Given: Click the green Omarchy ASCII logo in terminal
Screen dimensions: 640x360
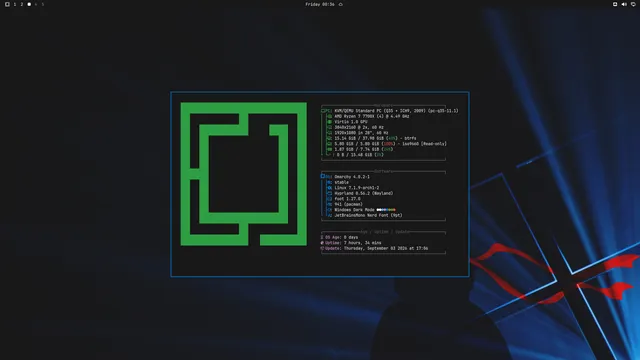Looking at the screenshot, I should click(243, 174).
